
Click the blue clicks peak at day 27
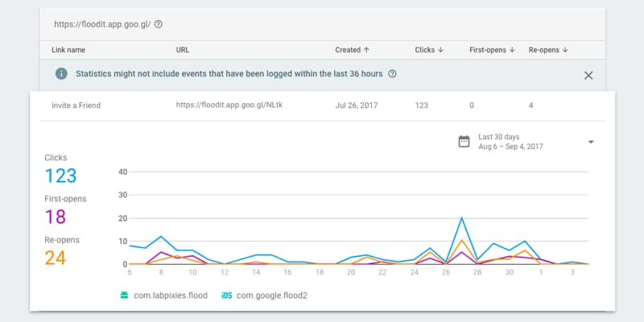tap(462, 217)
